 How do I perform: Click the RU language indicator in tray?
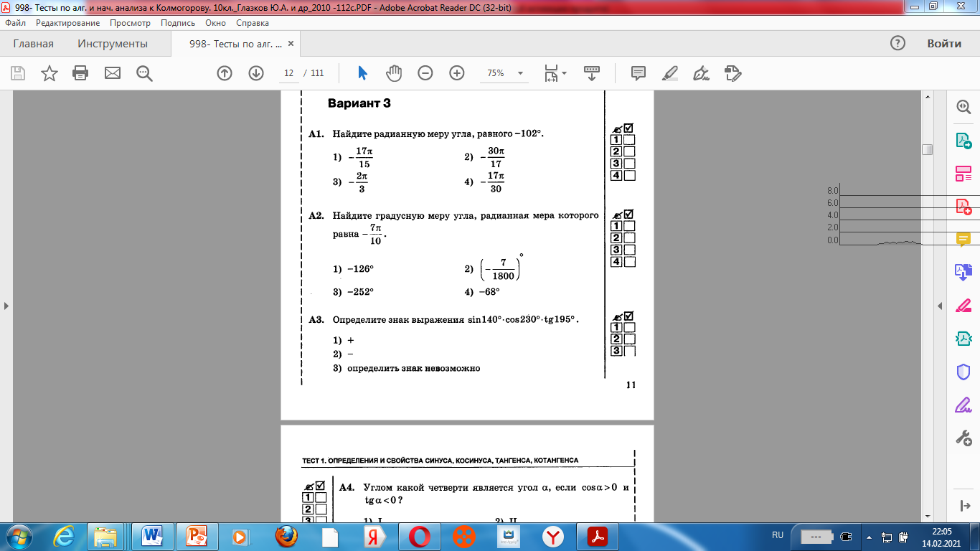[x=778, y=535]
